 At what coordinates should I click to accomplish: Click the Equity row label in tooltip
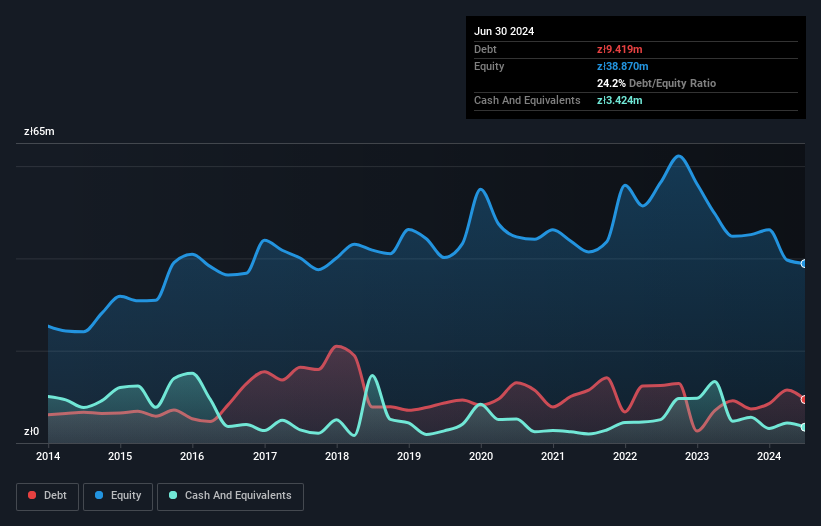point(489,66)
